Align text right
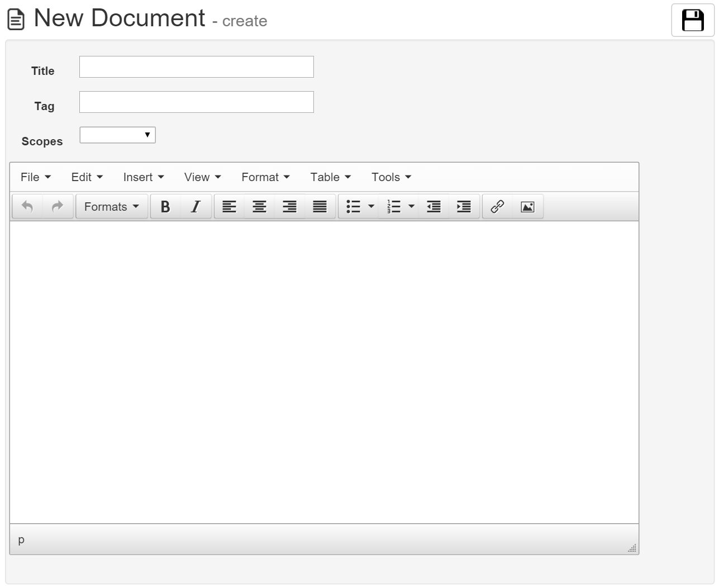 [289, 207]
